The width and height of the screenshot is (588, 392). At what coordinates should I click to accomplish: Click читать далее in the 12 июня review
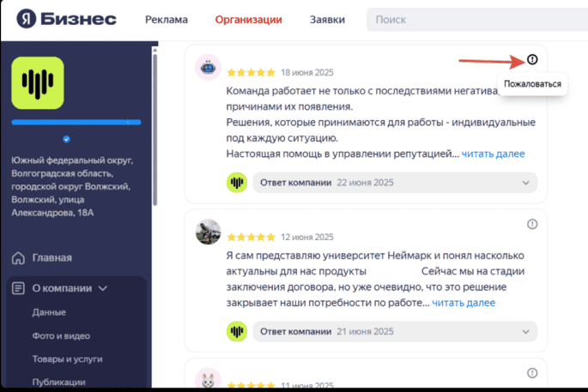click(464, 303)
